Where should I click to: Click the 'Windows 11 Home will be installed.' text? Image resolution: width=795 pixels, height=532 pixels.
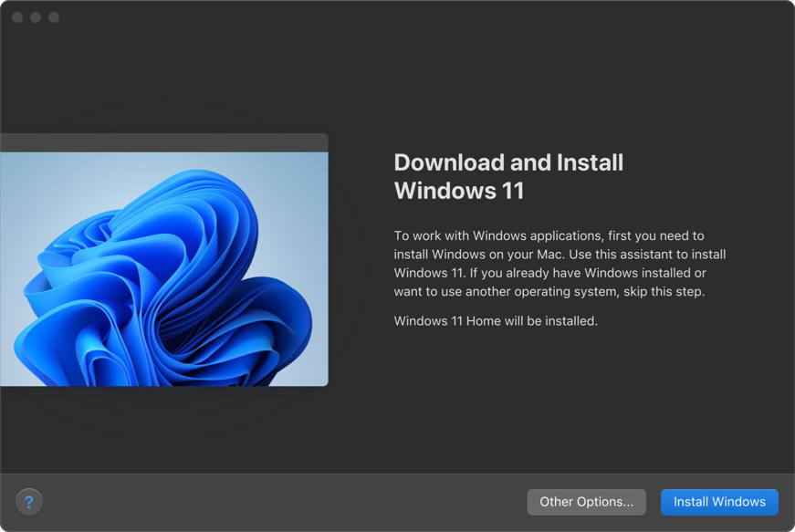(x=496, y=321)
